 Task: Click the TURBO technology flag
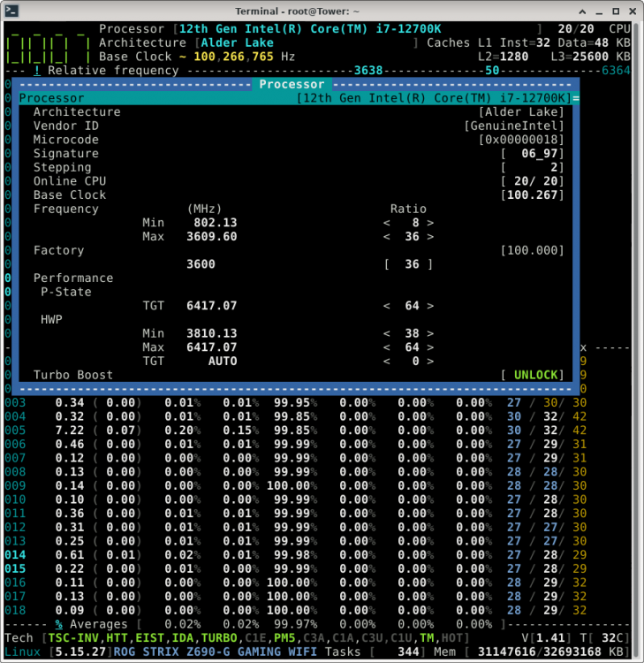tap(219, 638)
